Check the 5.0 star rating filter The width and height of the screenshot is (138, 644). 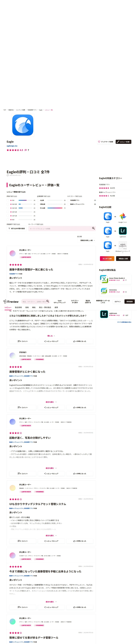(x=8, y=200)
